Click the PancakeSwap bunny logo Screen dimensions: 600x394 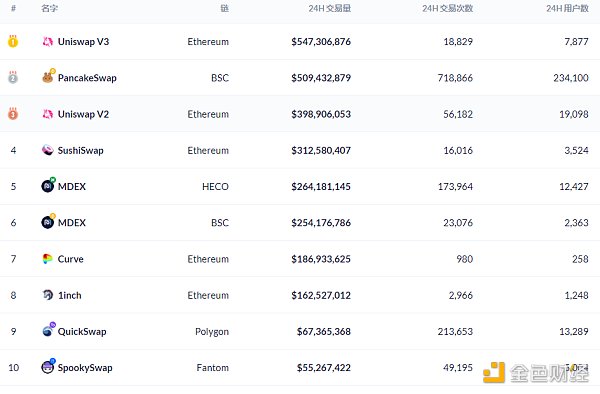pos(48,77)
